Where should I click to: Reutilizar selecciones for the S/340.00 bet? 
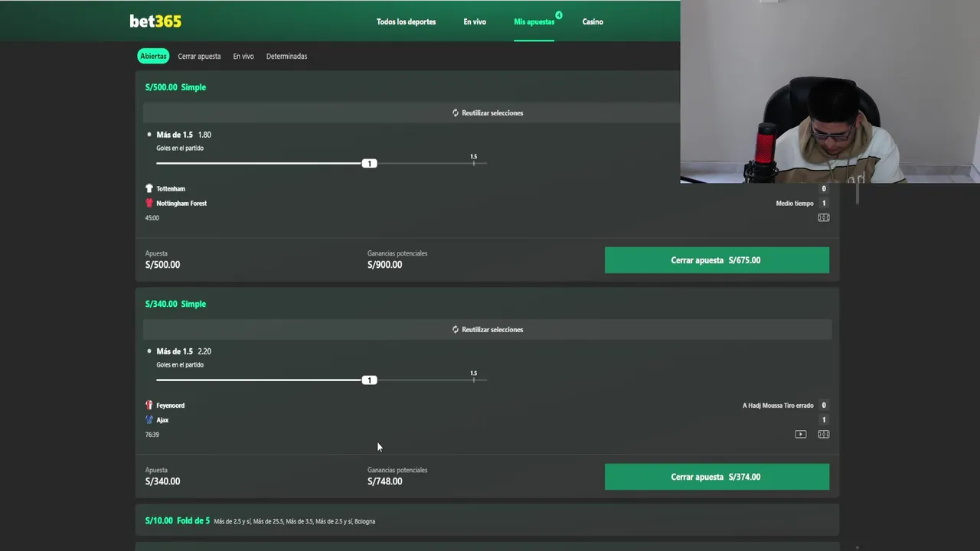(488, 329)
